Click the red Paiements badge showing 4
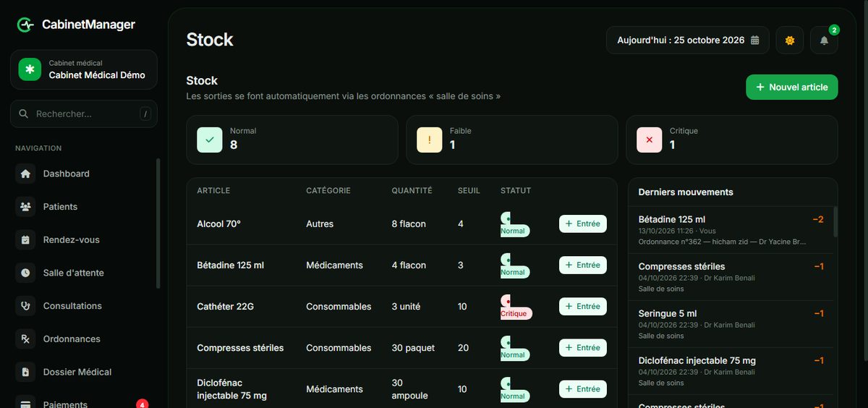 [142, 404]
